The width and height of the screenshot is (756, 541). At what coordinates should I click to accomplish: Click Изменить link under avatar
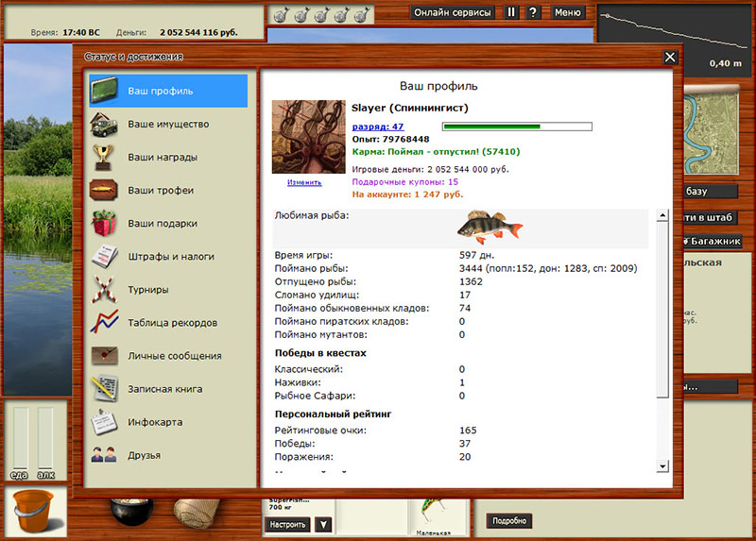pyautogui.click(x=304, y=182)
